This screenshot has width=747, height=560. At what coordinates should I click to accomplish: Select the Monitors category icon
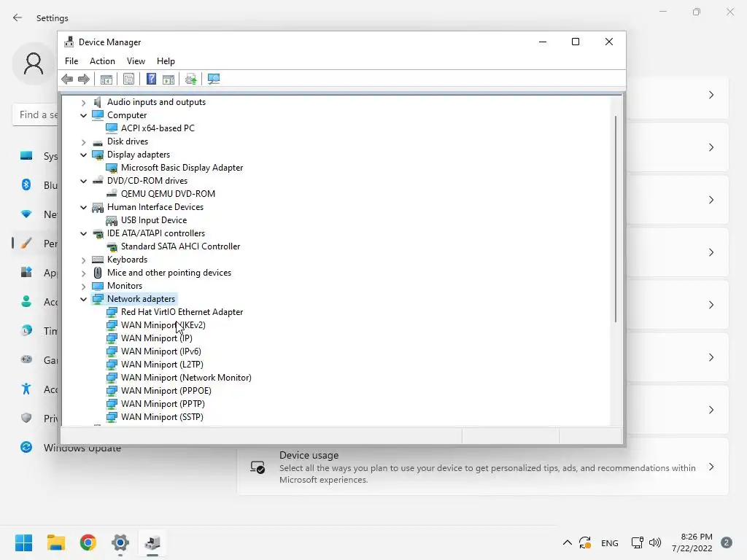98,286
